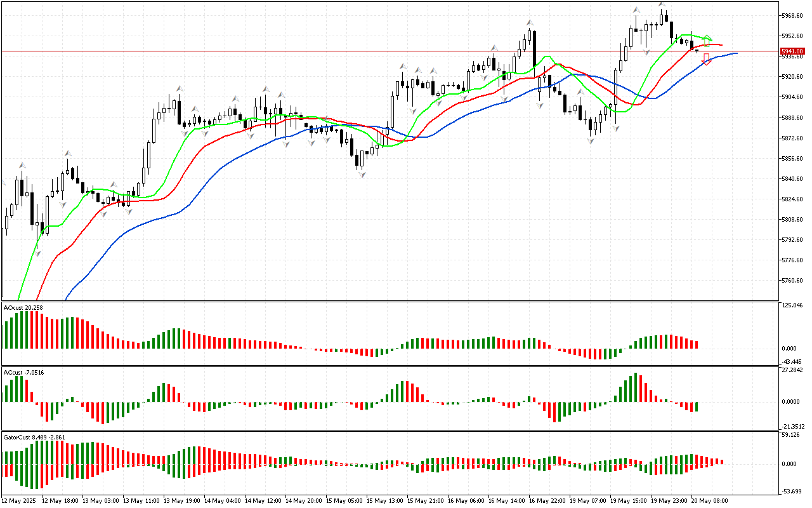Select the up fractal above the 16 May peak

[528, 23]
